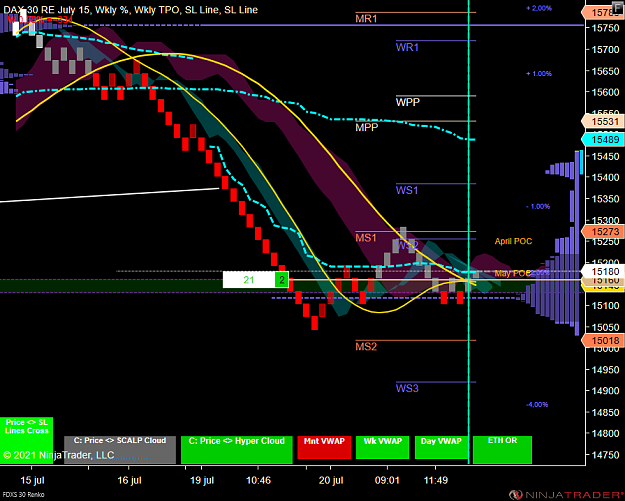Click the 15531 price marker
The height and width of the screenshot is (501, 625).
[603, 122]
